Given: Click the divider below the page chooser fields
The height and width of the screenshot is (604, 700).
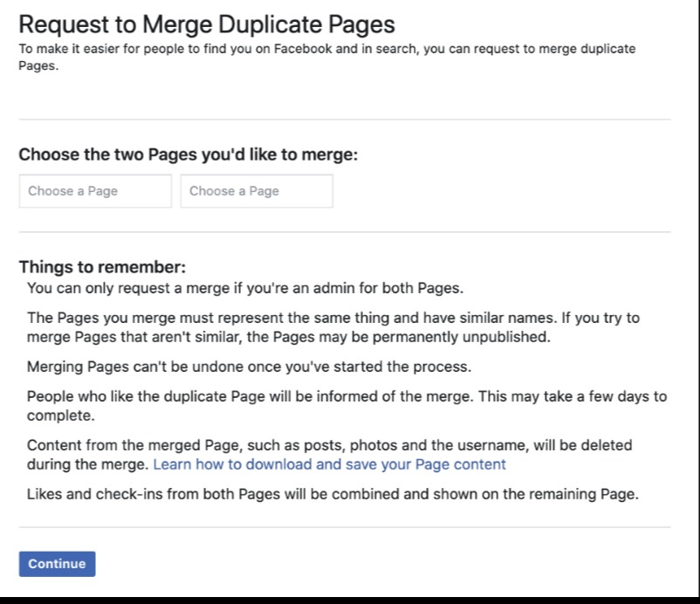Looking at the screenshot, I should 345,232.
